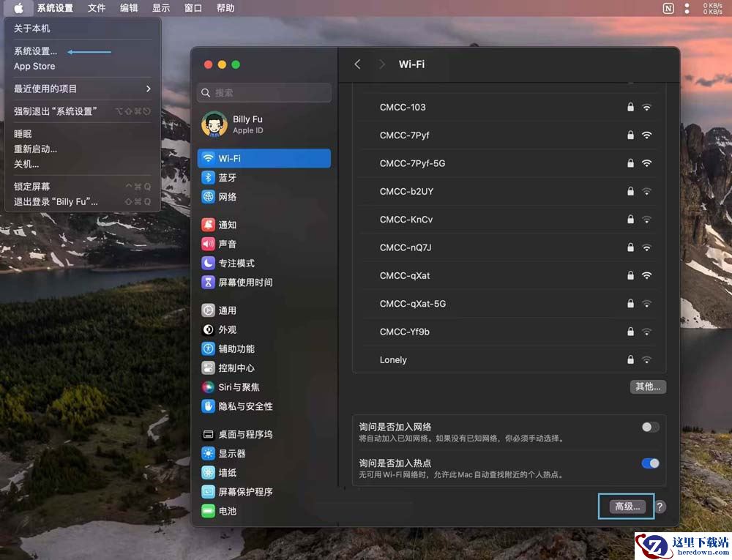Click the 高级... button
The image size is (732, 560).
[627, 507]
